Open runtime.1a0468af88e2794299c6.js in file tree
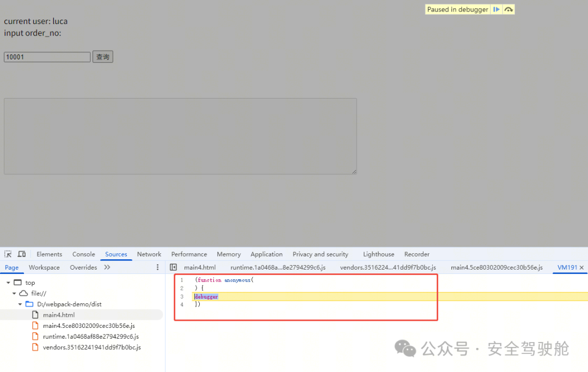The height and width of the screenshot is (372, 588). [91, 337]
